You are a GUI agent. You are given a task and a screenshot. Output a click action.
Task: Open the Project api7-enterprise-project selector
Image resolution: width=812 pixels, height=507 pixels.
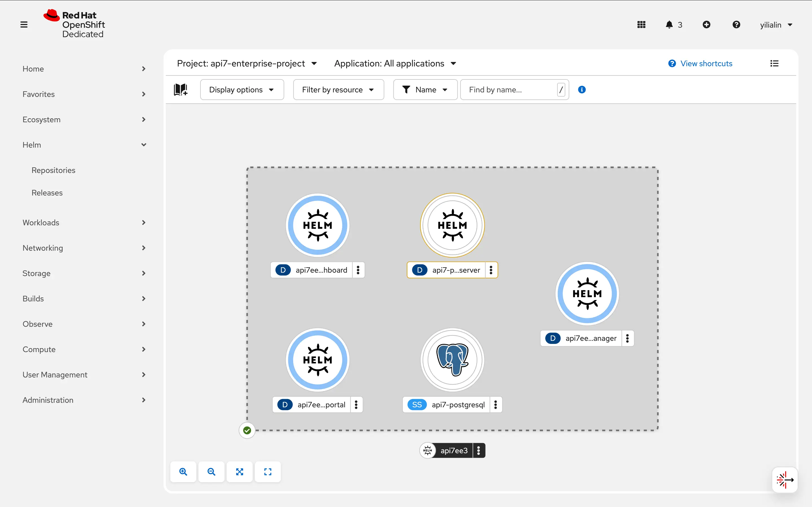[247, 63]
